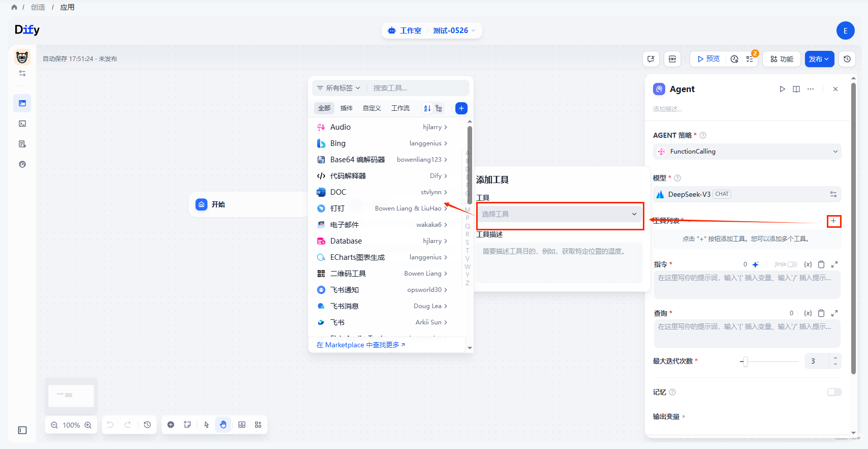Open prompt generator sparkle icon for 指令
This screenshot has height=449, width=868.
(x=756, y=264)
